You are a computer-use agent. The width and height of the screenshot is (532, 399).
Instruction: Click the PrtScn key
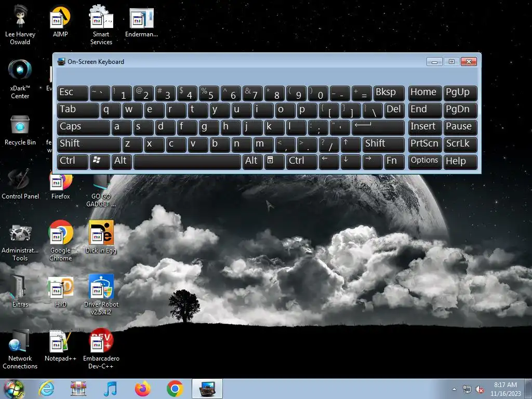(425, 144)
